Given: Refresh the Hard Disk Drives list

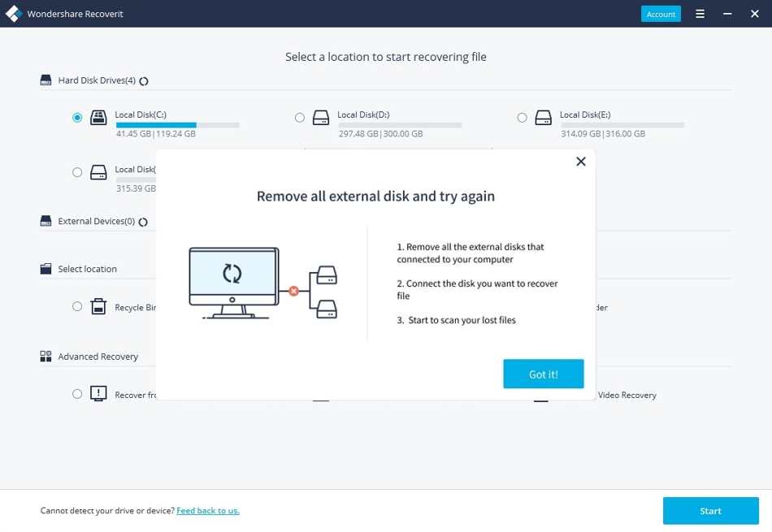Looking at the screenshot, I should coord(144,81).
